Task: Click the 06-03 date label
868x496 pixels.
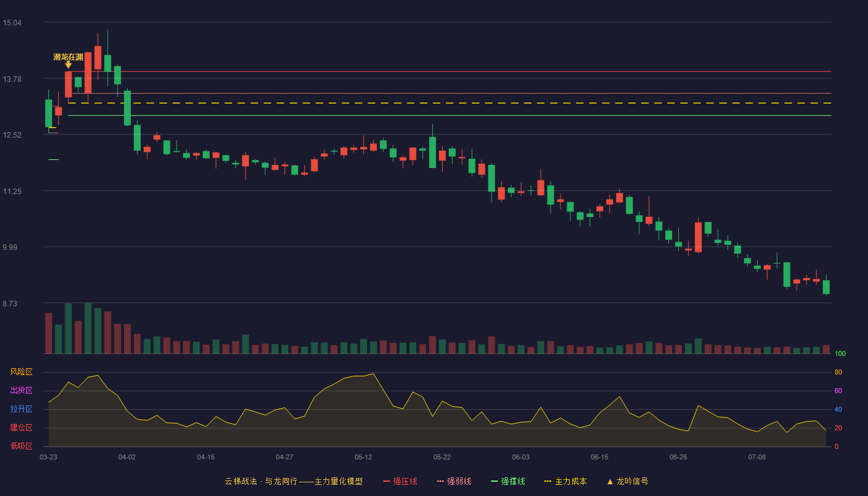Action: tap(521, 457)
